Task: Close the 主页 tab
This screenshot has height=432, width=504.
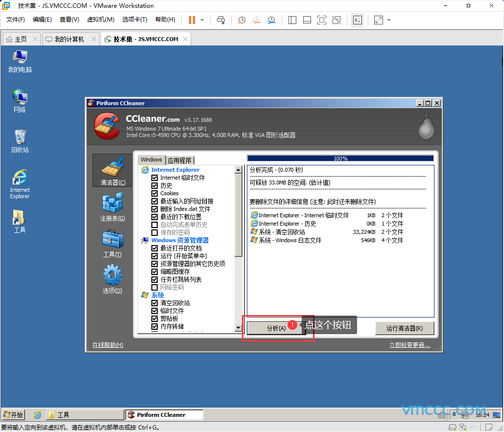Action: (35, 39)
